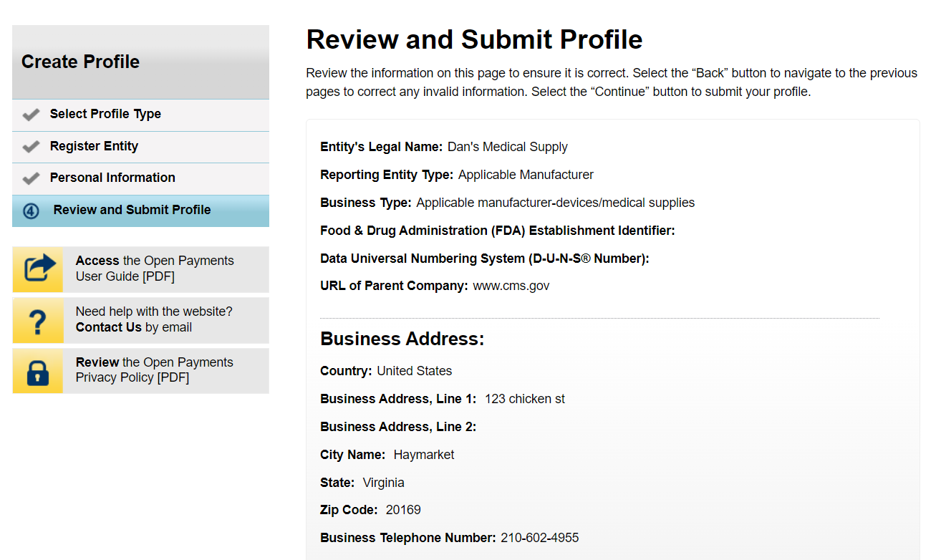941x560 pixels.
Task: Click the checkmark beside Personal Information
Action: (31, 178)
